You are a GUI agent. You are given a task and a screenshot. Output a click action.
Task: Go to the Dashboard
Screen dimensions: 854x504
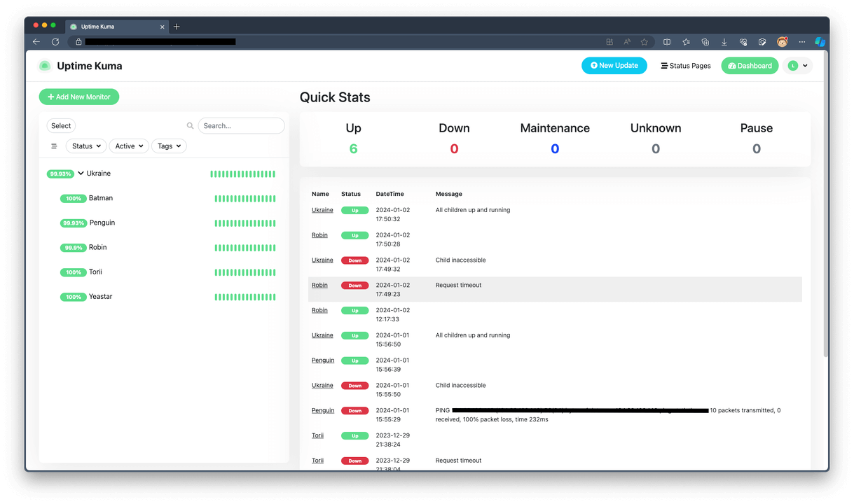tap(750, 66)
